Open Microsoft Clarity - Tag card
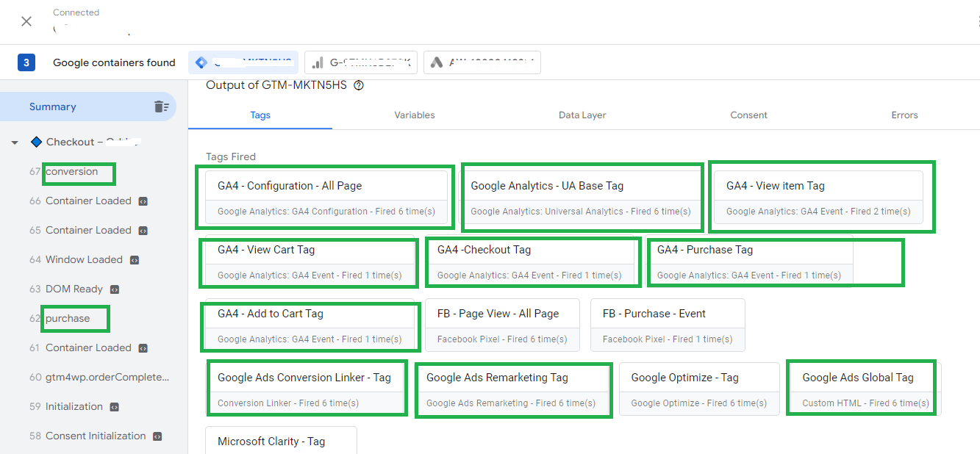This screenshot has width=980, height=454. pyautogui.click(x=281, y=441)
